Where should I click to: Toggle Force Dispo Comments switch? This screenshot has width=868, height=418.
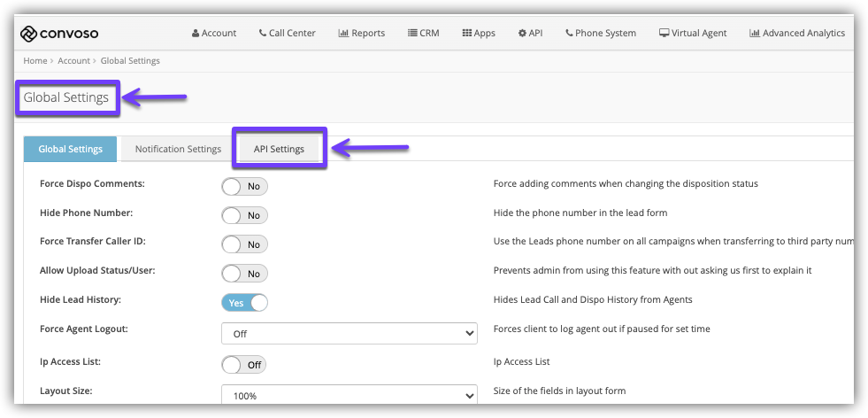click(x=244, y=186)
